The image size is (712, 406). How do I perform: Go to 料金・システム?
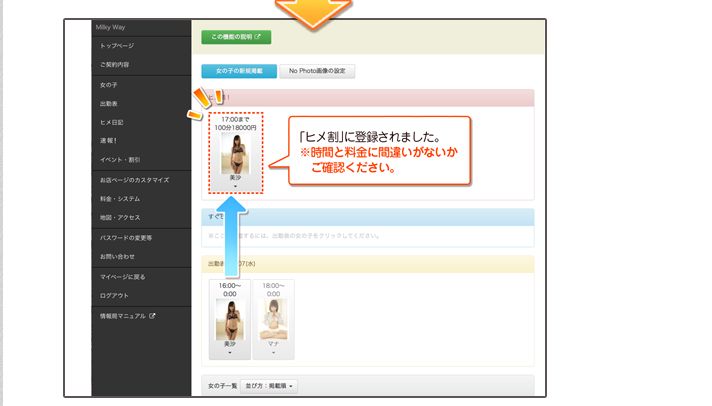[120, 199]
